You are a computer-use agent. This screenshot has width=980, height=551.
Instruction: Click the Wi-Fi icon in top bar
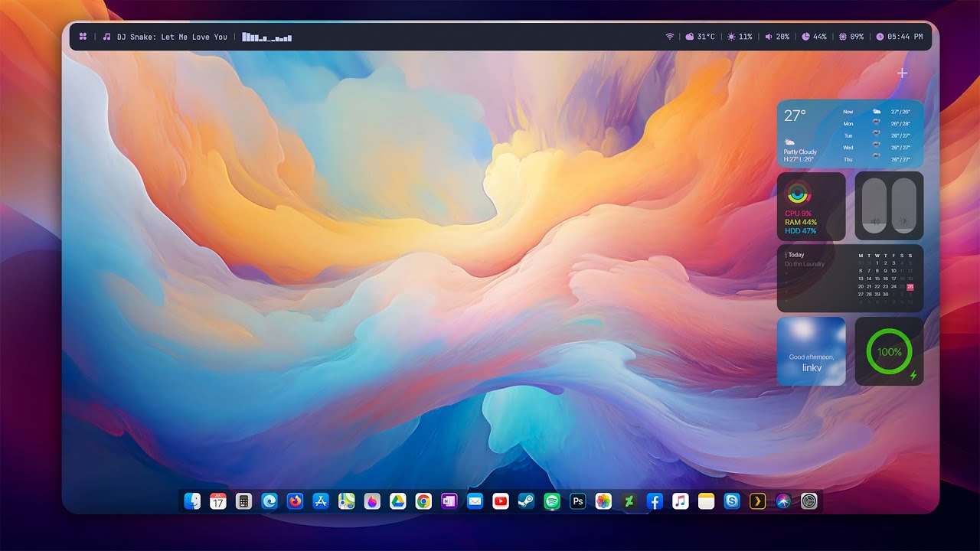click(x=669, y=37)
